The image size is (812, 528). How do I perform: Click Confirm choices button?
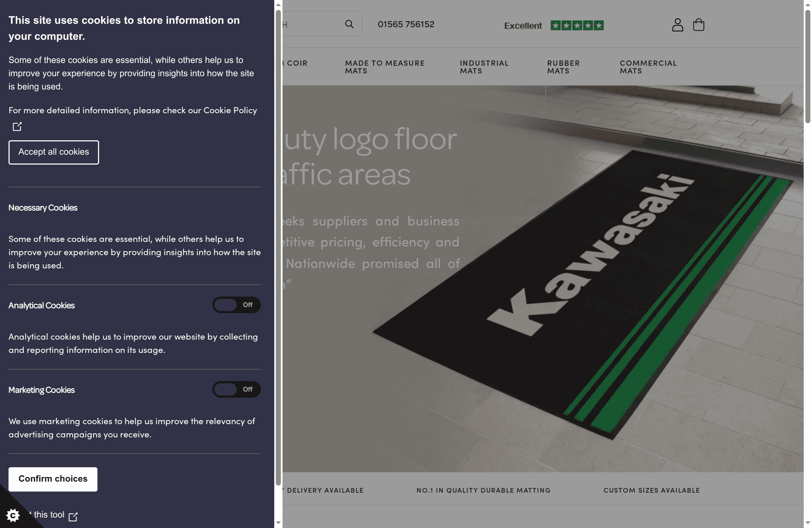click(x=53, y=479)
